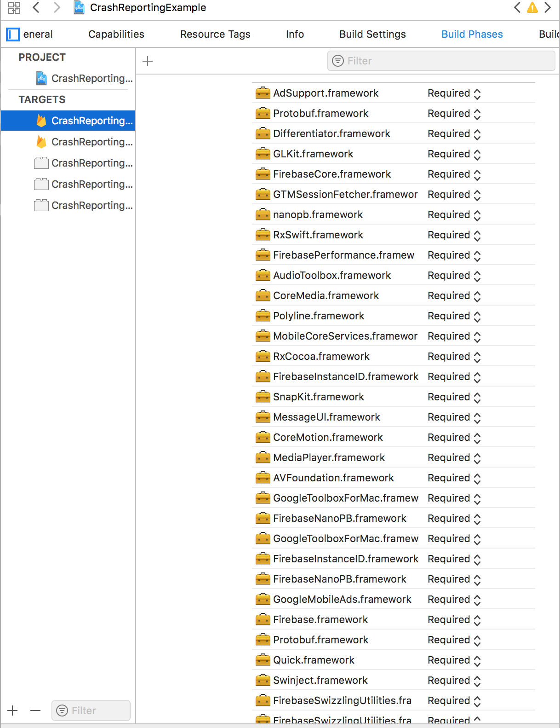Screen dimensions: 560x728
Task: Click the RxSwift.framework toolbox icon
Action: pos(263,235)
